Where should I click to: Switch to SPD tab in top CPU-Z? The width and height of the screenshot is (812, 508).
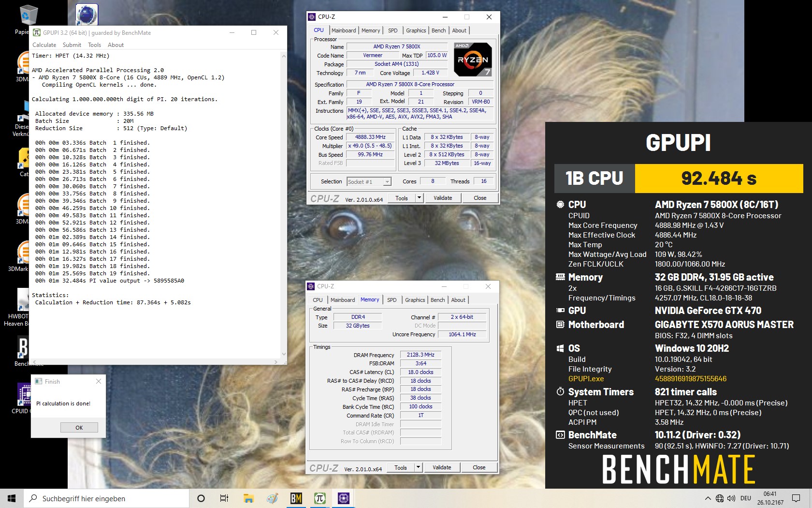pos(393,30)
